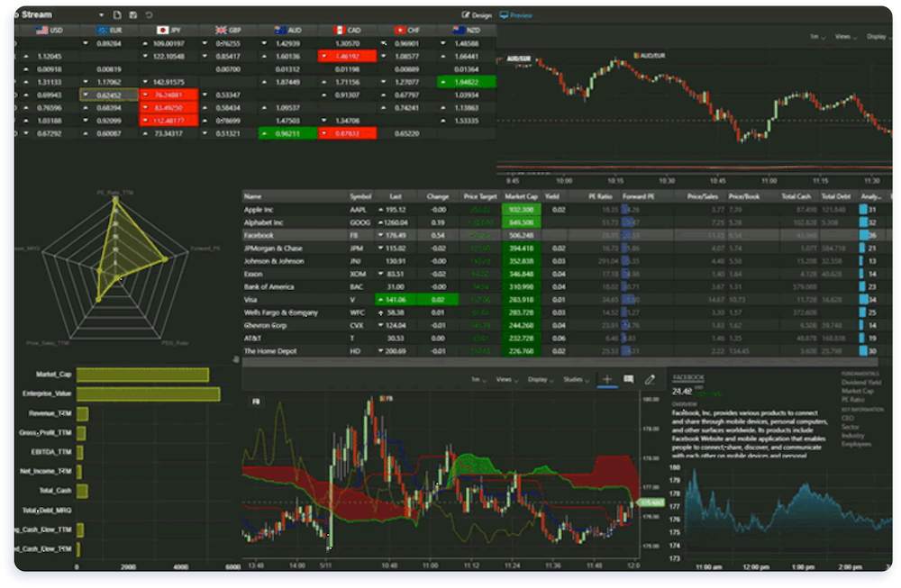901x588 pixels.
Task: Click the undo arrow icon
Action: [149, 15]
